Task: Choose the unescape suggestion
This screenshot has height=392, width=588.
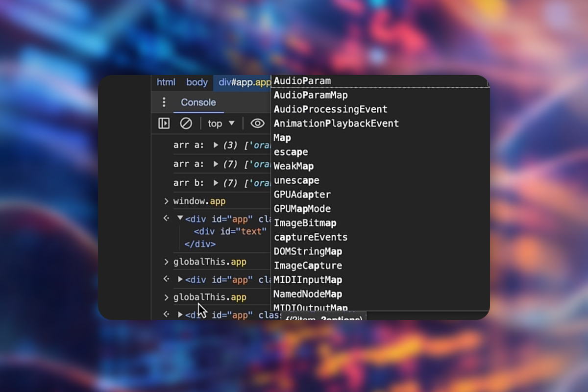Action: tap(380, 180)
